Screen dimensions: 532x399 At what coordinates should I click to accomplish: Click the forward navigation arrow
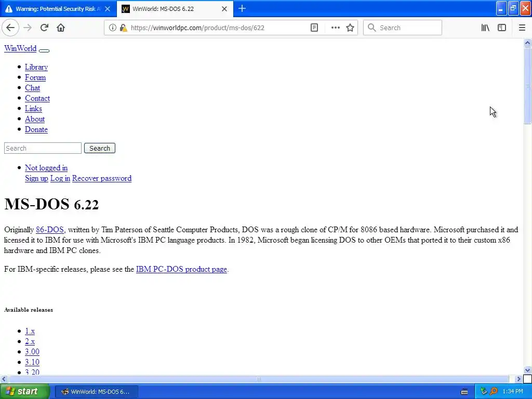pos(28,28)
